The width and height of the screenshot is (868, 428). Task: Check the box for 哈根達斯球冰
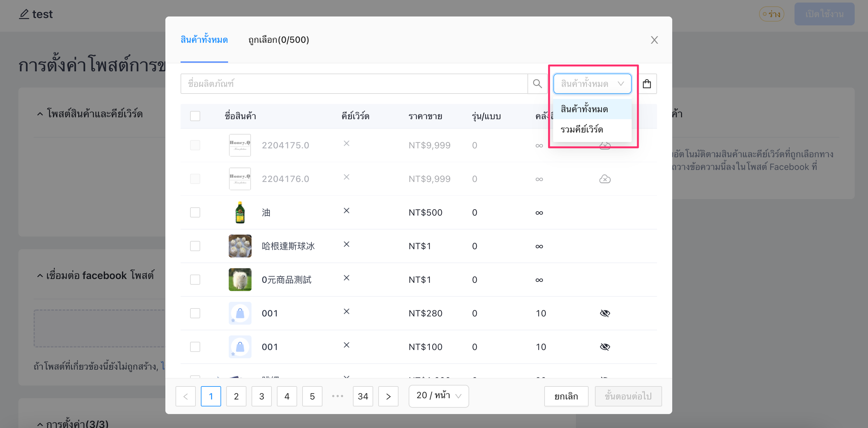tap(195, 246)
